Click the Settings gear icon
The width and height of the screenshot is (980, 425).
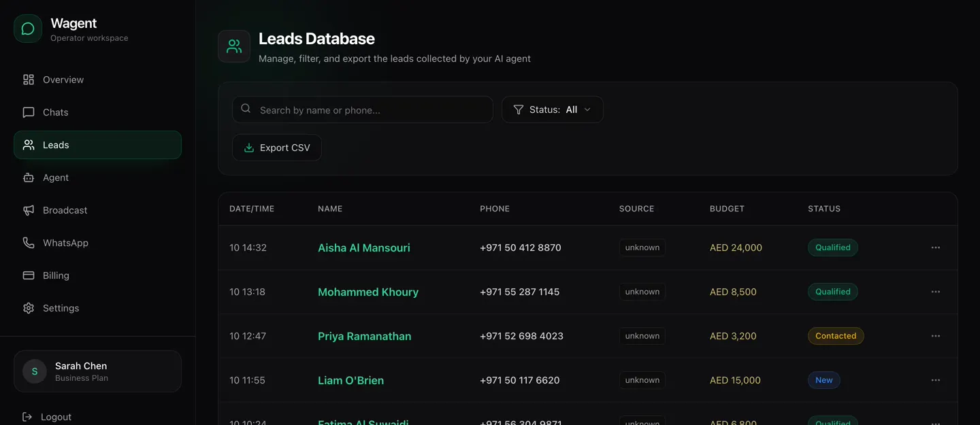(x=29, y=308)
